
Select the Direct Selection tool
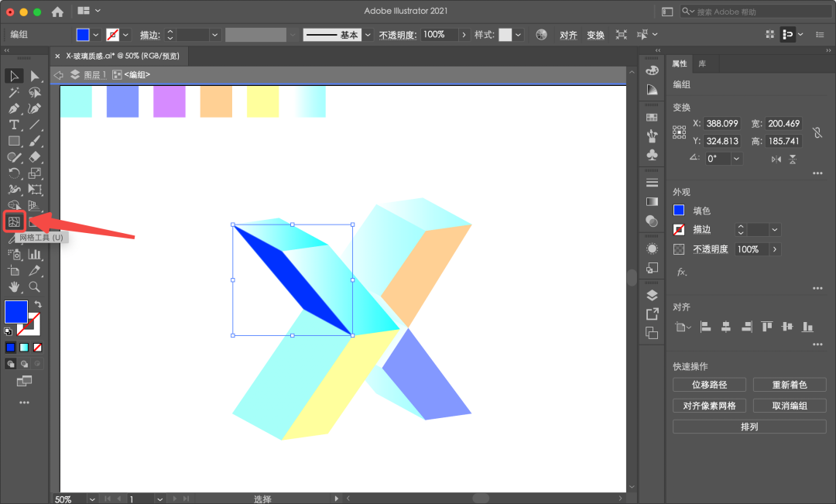pos(35,77)
